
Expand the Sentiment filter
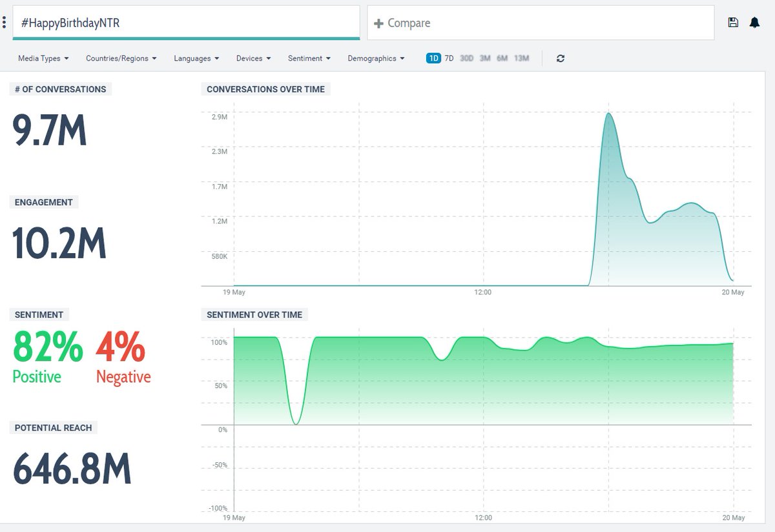pos(309,58)
